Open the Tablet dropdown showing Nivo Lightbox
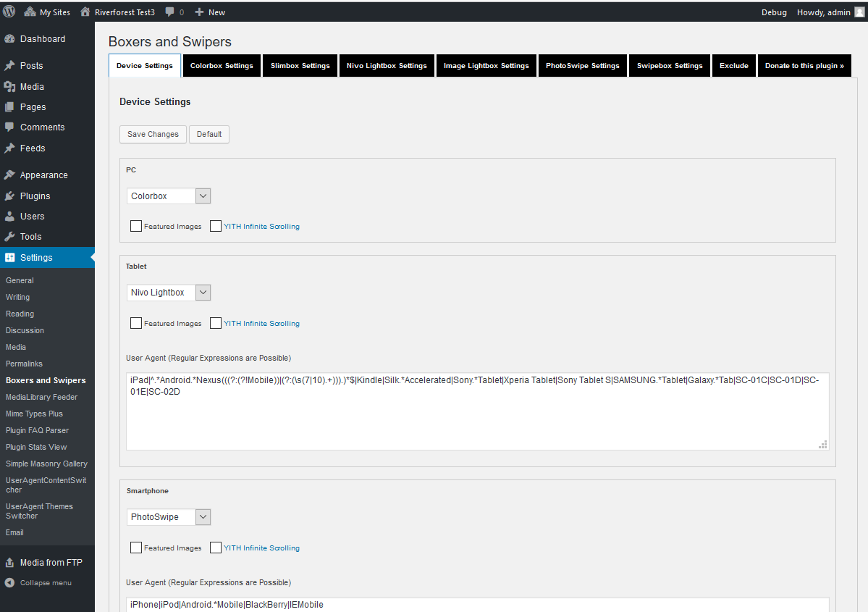This screenshot has height=612, width=868. (169, 293)
